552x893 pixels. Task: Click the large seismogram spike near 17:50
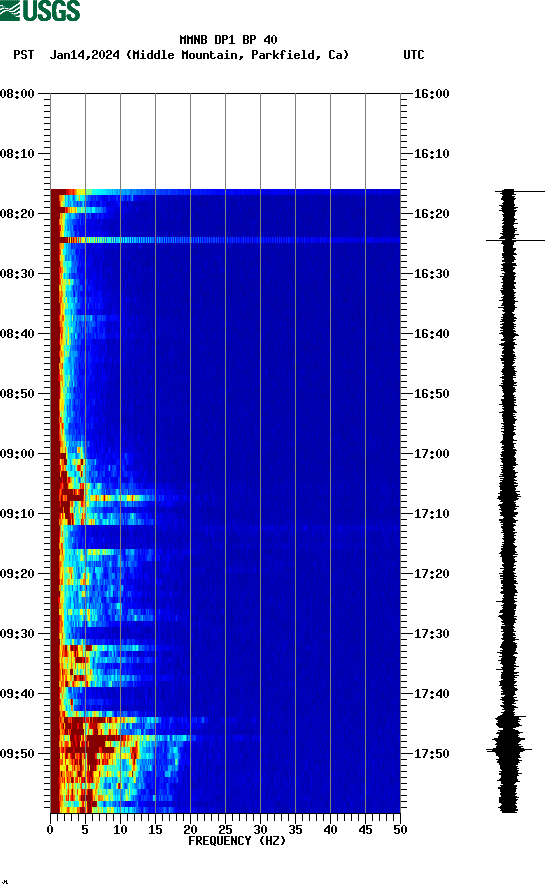(509, 749)
